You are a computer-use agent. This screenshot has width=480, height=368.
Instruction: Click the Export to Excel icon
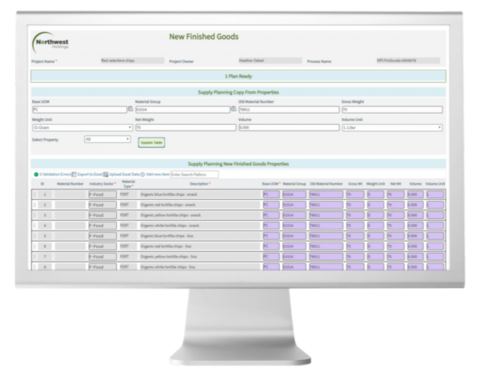pyautogui.click(x=74, y=174)
